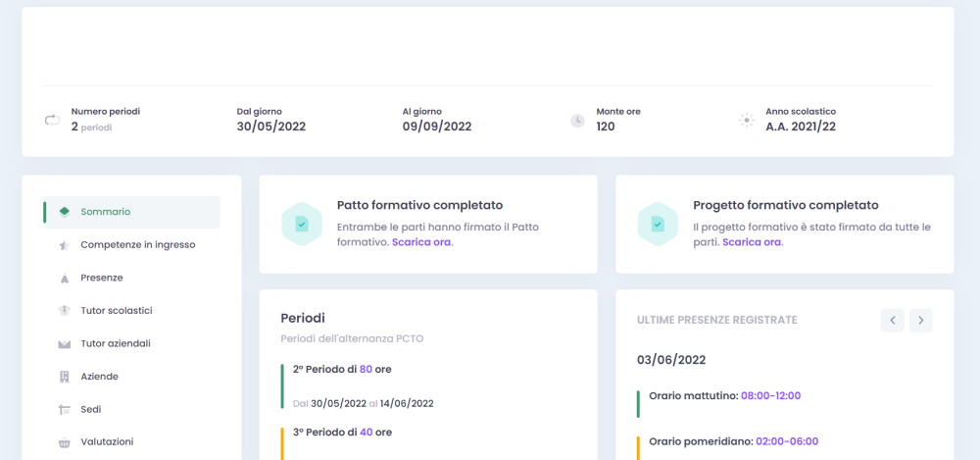Image resolution: width=980 pixels, height=460 pixels.
Task: Click the Tutor aziendali envelope icon
Action: coord(64,344)
